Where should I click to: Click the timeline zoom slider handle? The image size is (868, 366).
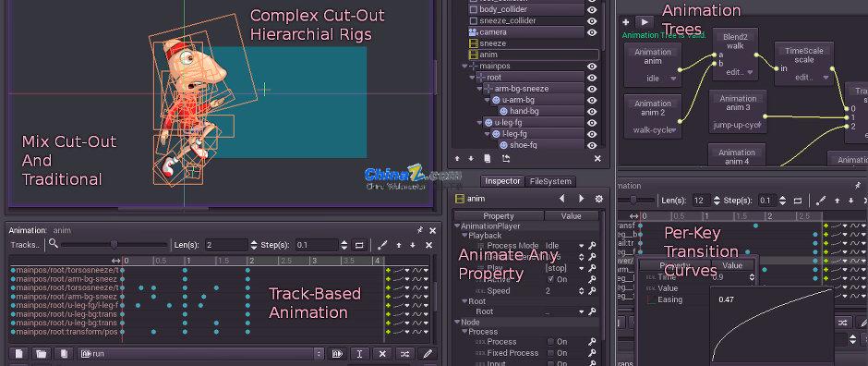coord(114,244)
